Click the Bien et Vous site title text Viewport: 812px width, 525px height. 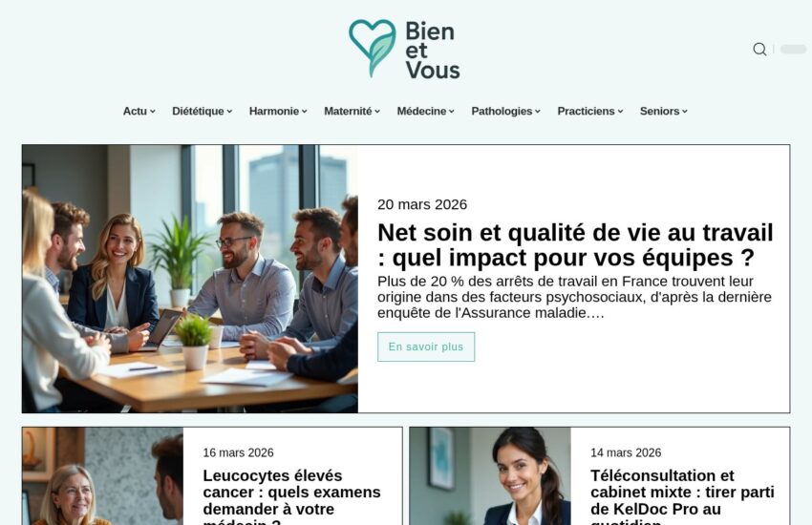pyautogui.click(x=433, y=51)
